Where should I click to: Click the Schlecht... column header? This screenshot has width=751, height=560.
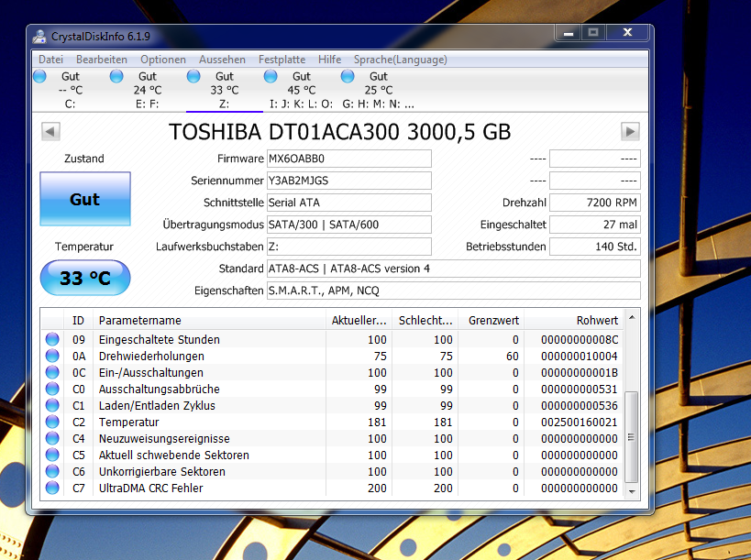425,320
